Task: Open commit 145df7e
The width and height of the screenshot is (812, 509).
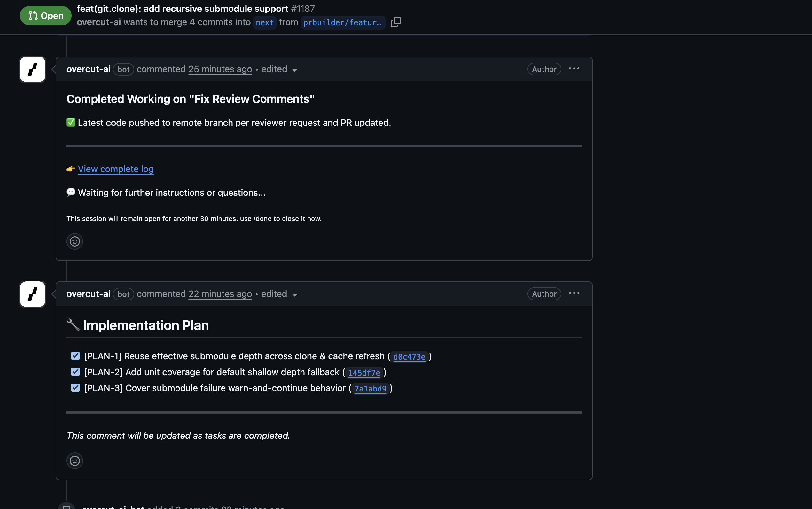Action: point(364,373)
